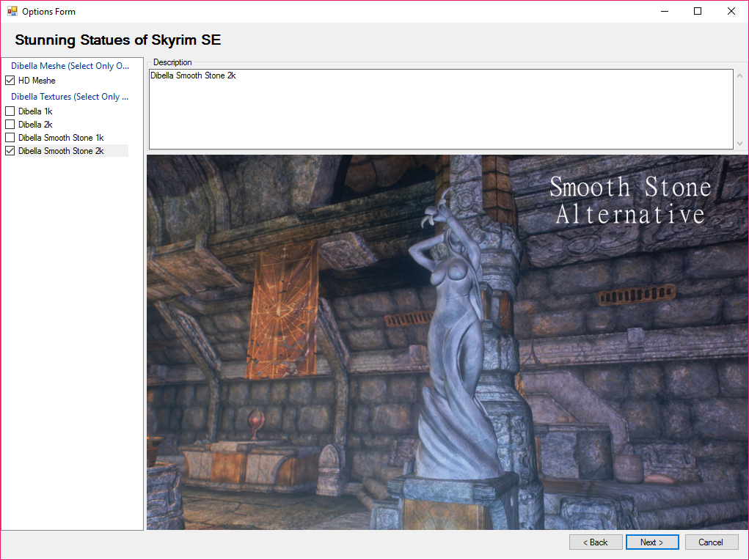Viewport: 749px width, 560px height.
Task: Click the Next button
Action: pos(652,542)
